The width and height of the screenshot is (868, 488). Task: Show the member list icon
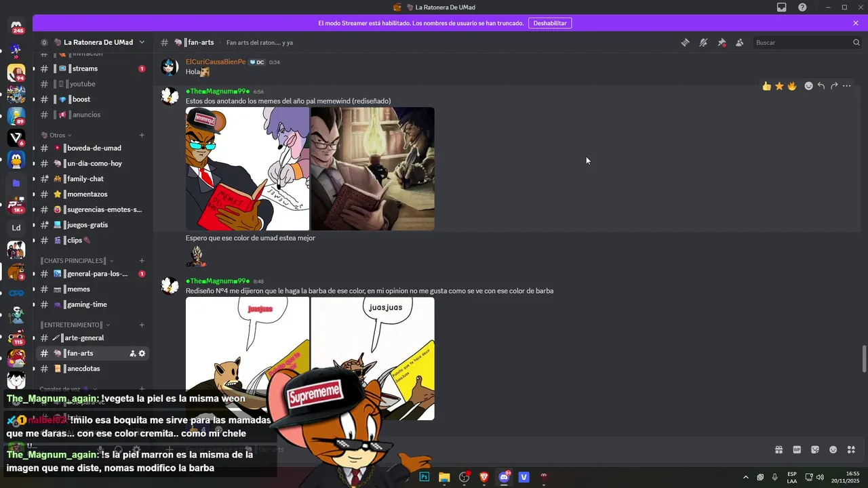[x=739, y=42]
